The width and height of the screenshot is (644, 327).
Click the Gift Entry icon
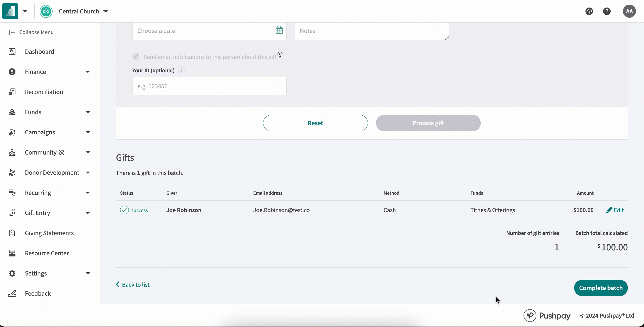point(12,213)
